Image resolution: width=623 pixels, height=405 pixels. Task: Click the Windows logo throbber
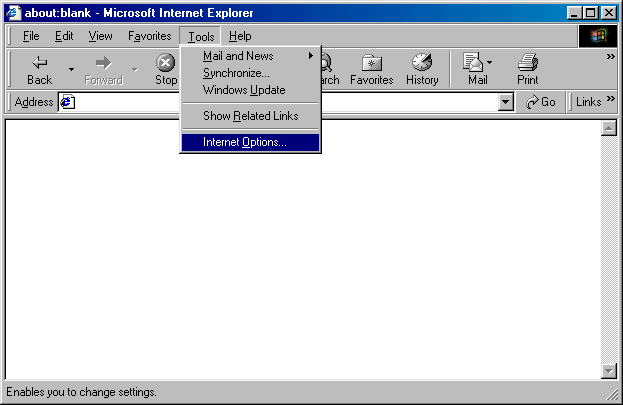(598, 36)
